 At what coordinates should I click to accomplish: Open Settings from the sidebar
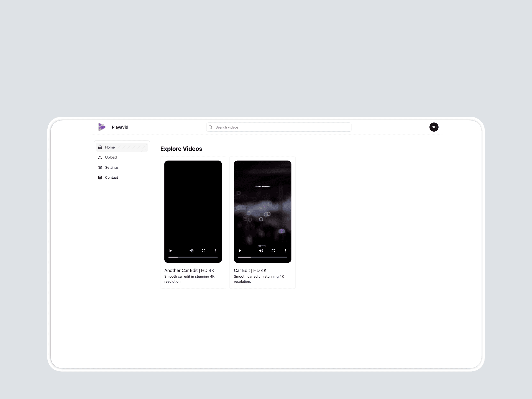click(112, 167)
